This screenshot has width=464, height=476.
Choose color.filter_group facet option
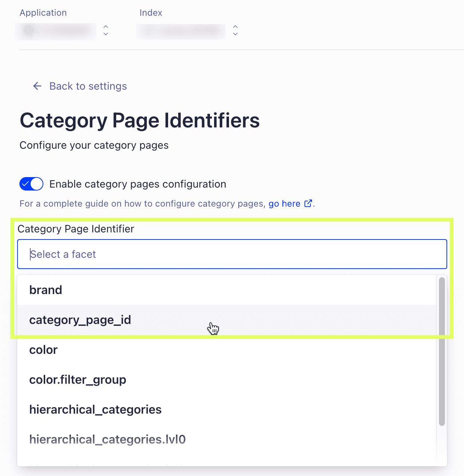227,380
